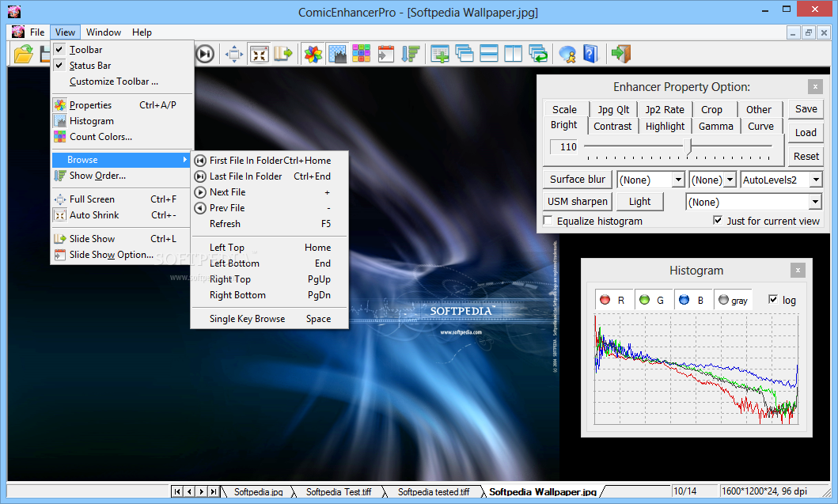Open the (None) dropdown next to Light

(814, 202)
